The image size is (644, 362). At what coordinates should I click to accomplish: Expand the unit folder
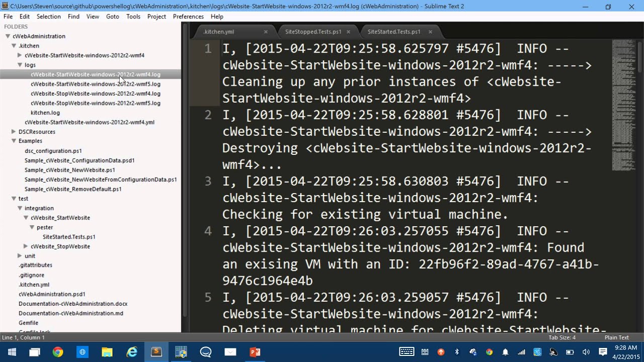coord(20,256)
